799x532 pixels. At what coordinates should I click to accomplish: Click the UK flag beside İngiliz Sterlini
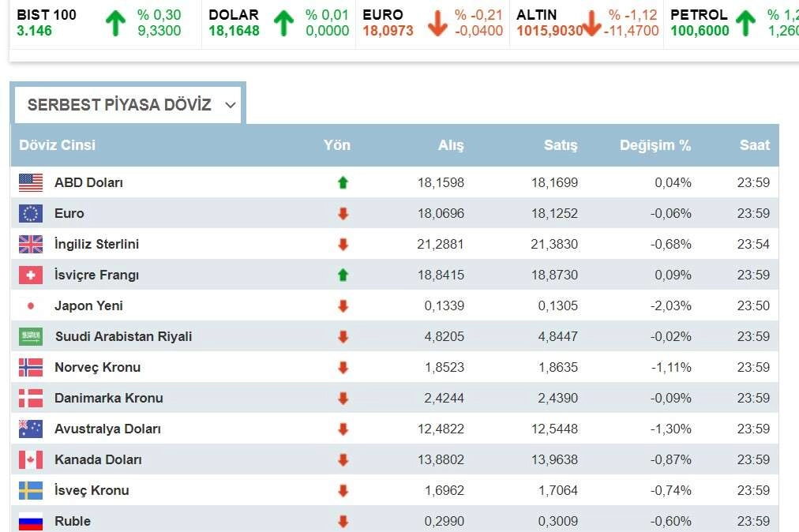click(31, 244)
